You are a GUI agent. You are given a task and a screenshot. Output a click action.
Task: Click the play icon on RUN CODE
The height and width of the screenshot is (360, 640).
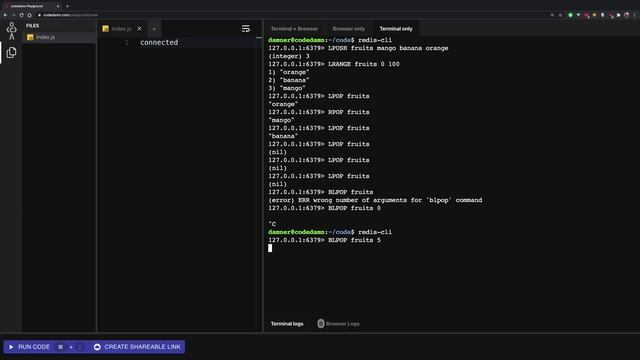pyautogui.click(x=11, y=347)
